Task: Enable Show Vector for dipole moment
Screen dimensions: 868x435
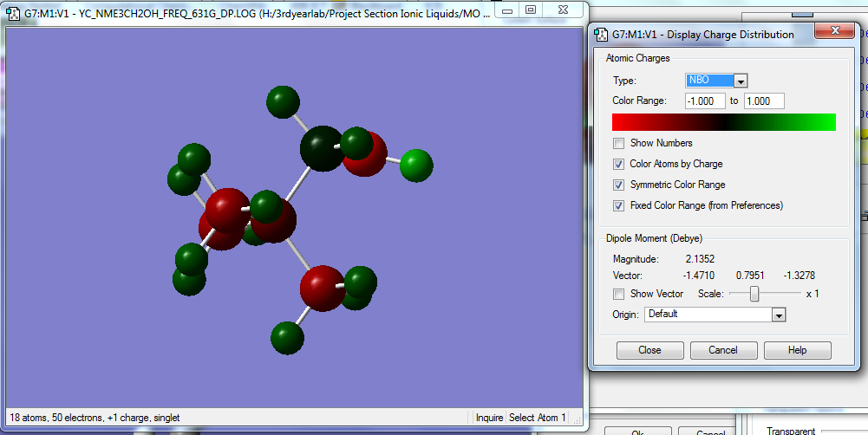Action: point(618,294)
